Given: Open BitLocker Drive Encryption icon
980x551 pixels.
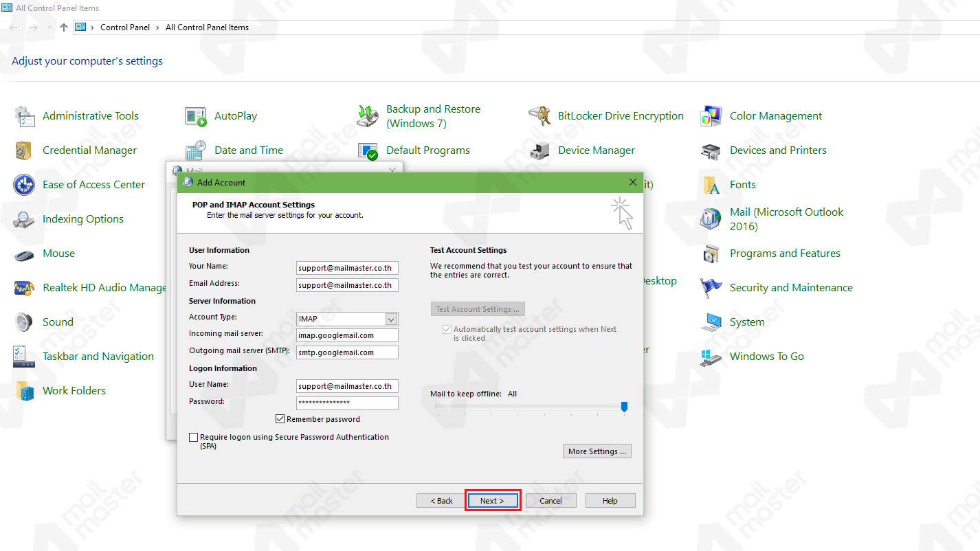Looking at the screenshot, I should (539, 116).
